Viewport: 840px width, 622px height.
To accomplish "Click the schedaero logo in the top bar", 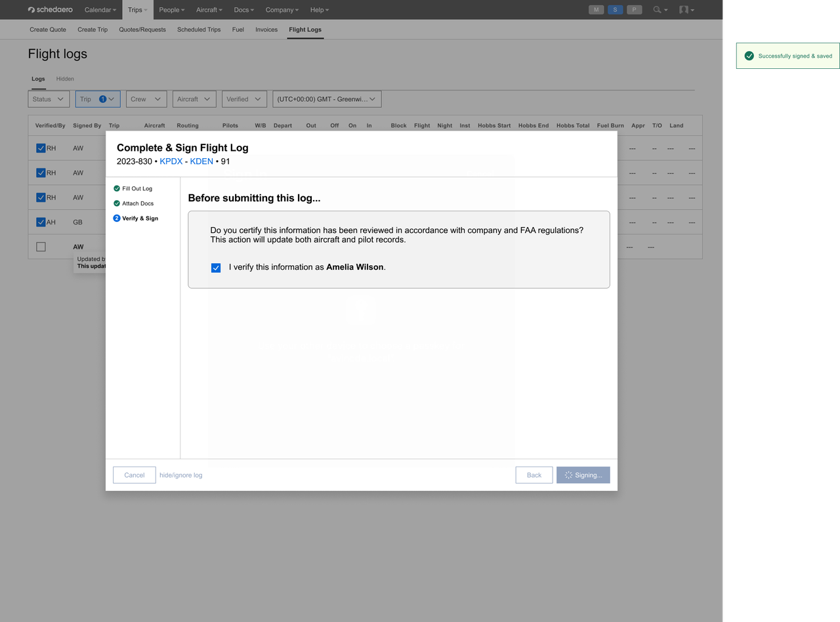I will (x=51, y=10).
